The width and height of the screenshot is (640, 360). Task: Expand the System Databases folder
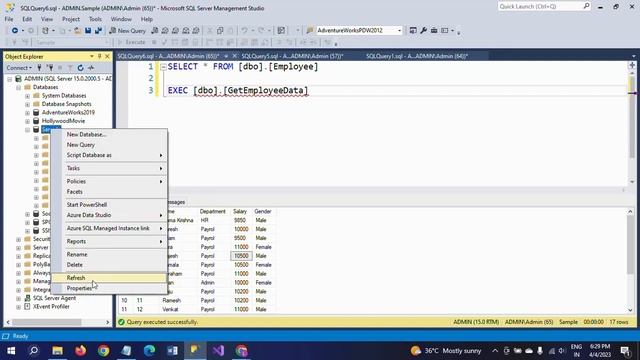tap(27, 96)
